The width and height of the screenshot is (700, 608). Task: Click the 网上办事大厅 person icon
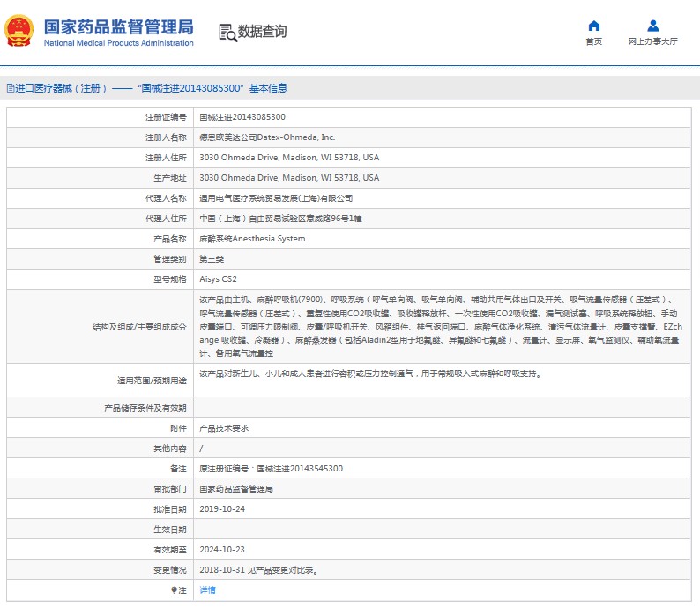click(x=652, y=26)
